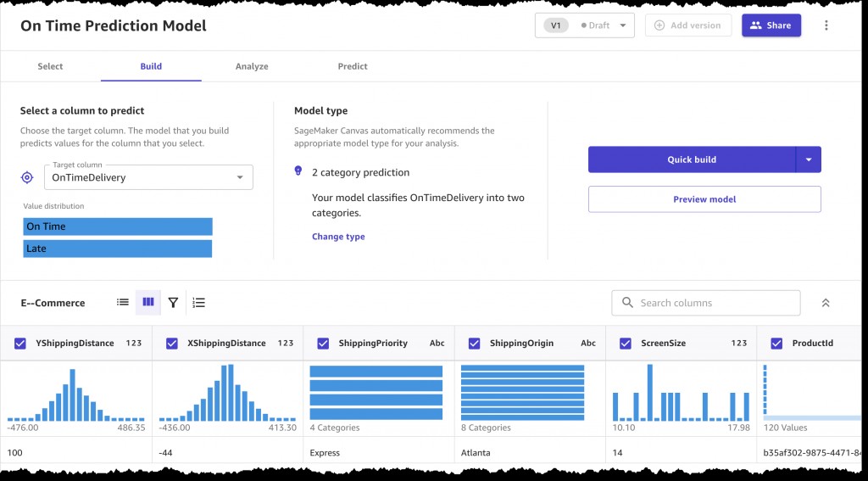Click the "Atlanta" cell
This screenshot has height=481, width=868.
tap(476, 453)
